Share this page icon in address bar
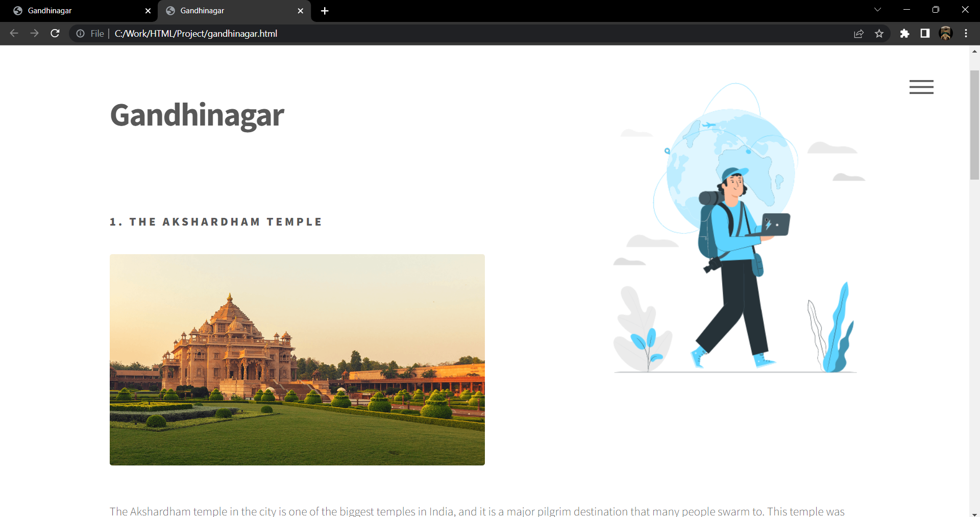This screenshot has height=517, width=980. 859,34
